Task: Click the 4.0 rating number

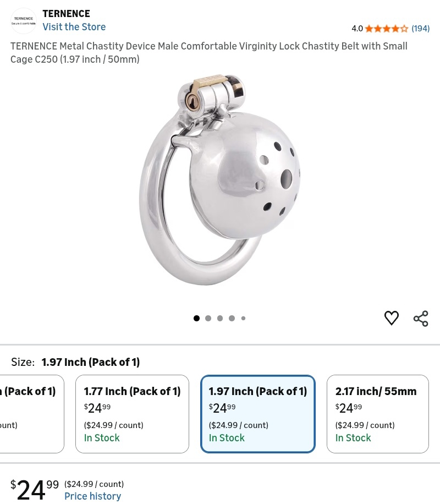Action: (357, 29)
